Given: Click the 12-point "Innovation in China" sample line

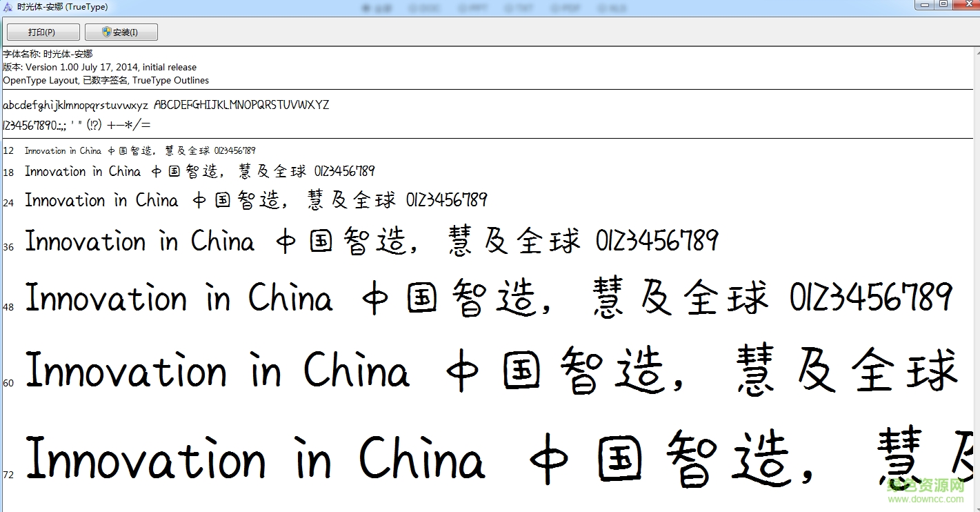Looking at the screenshot, I should coord(140,150).
